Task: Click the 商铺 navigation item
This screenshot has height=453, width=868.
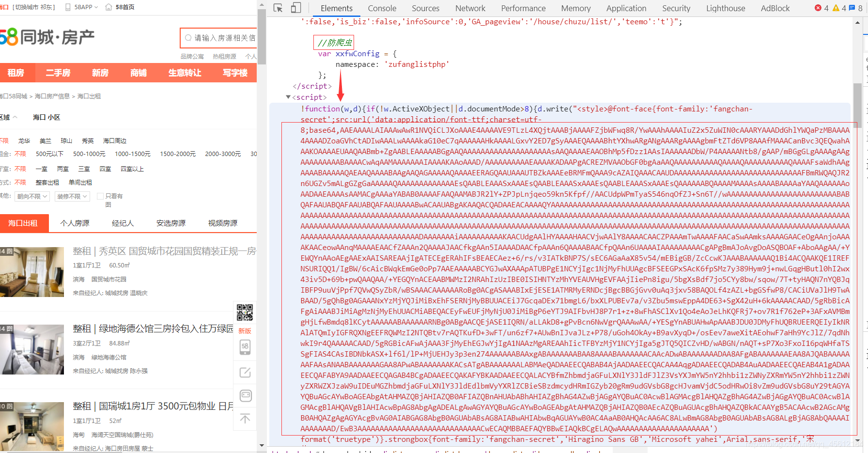Action: 139,73
